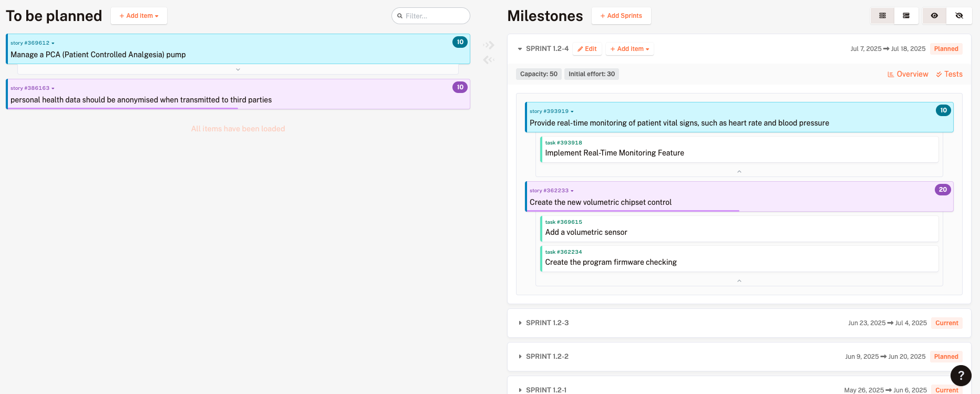Click the left-pointing move-to-backlog arrows
This screenshot has height=394, width=980.
point(489,60)
